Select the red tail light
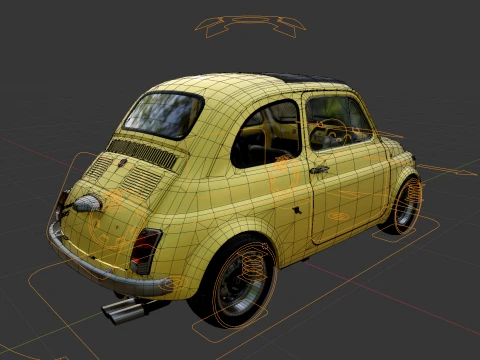The height and width of the screenshot is (360, 480). point(146,251)
